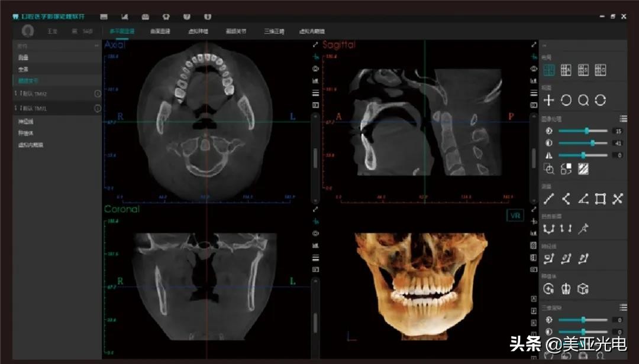Select the pan (four-arrow cross) tool
639x364 pixels.
(549, 100)
